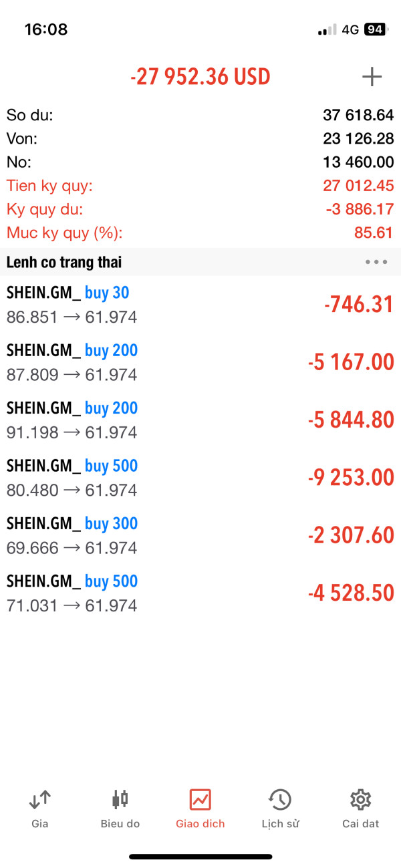The height and width of the screenshot is (868, 401).
Task: Expand the buy 200 position opened at 91.198
Action: click(x=200, y=420)
